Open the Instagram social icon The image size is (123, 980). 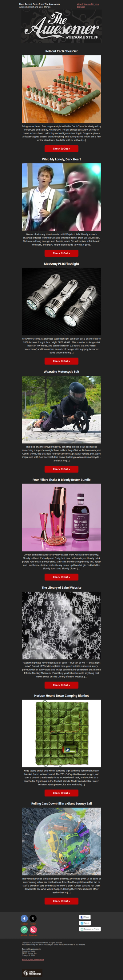33,929
